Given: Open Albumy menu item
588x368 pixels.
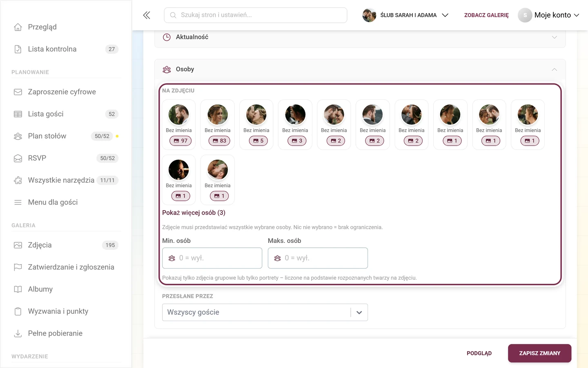Looking at the screenshot, I should click(x=40, y=289).
